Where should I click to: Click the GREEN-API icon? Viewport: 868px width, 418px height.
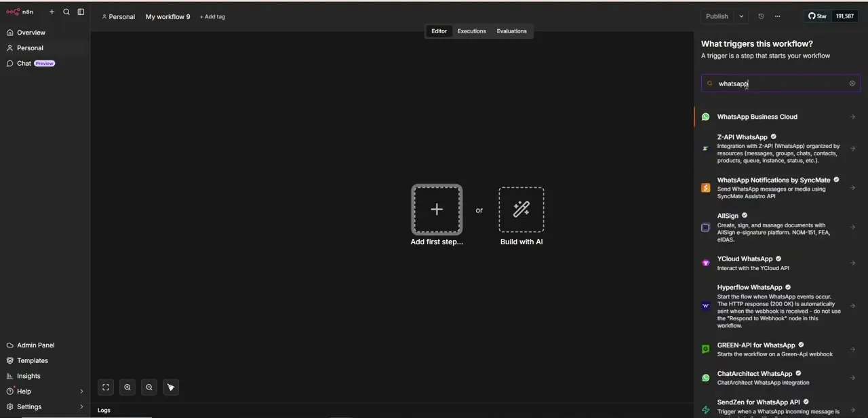[x=705, y=349]
